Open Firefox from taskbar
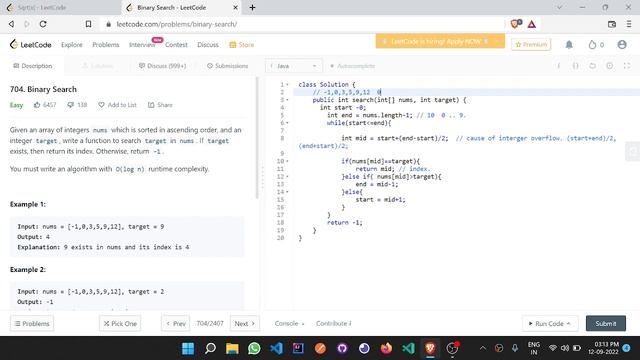The width and height of the screenshot is (640, 360). click(386, 348)
